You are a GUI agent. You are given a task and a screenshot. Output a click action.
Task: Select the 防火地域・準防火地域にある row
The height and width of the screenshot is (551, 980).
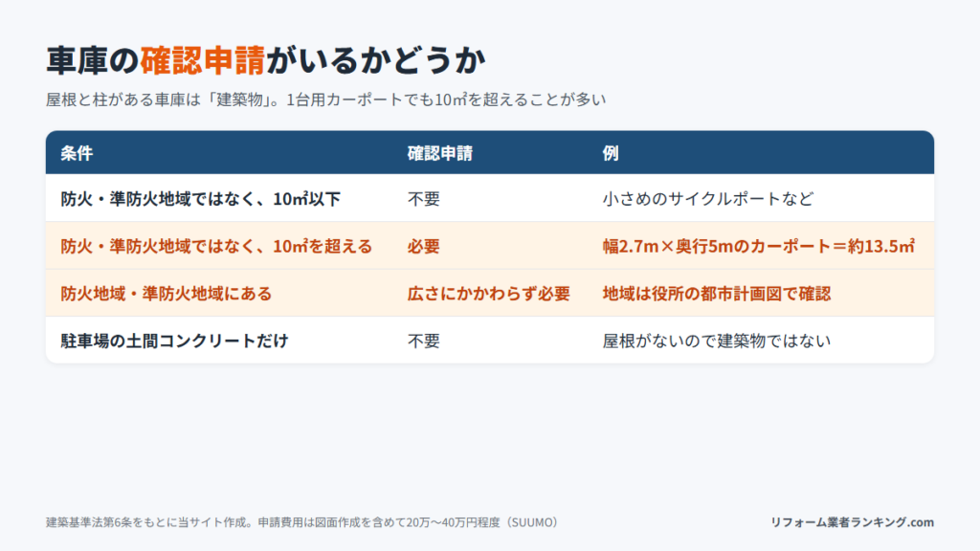(490, 293)
